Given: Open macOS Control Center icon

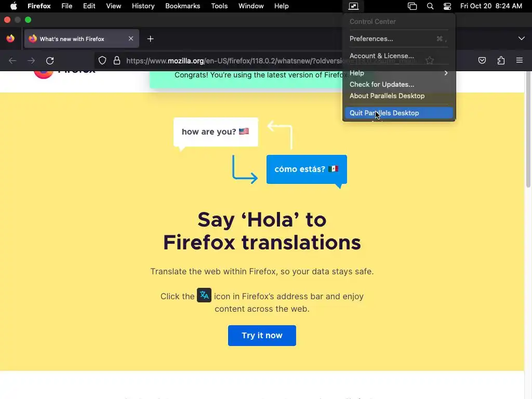Looking at the screenshot, I should tap(447, 6).
